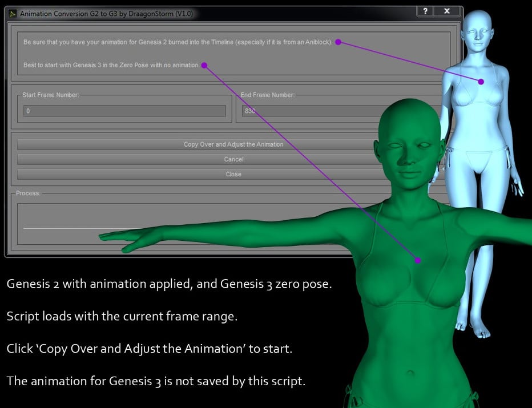Click the Start Frame Number input field
The image size is (532, 408).
coord(124,111)
